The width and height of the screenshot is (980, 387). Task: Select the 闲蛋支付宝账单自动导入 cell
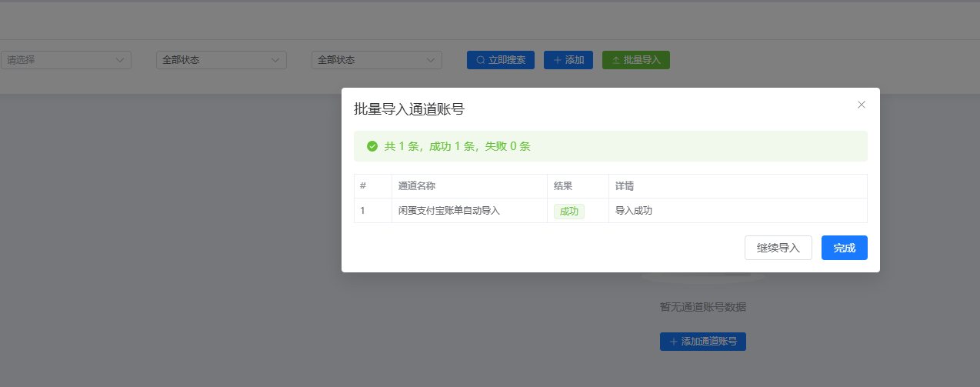[x=469, y=211]
